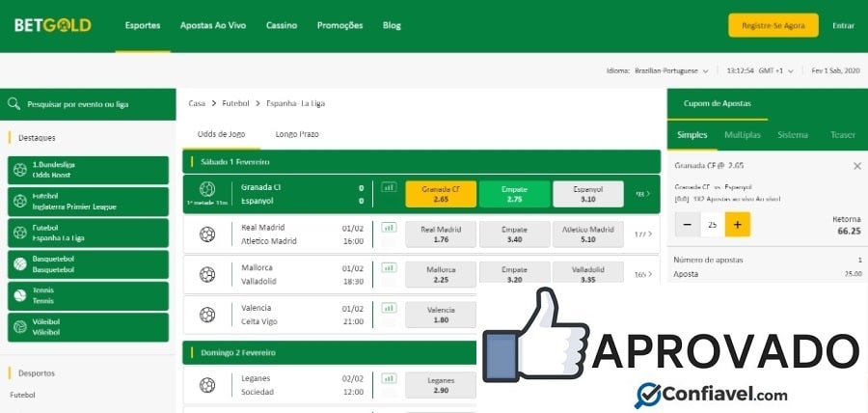Open Apostas Ao Vivo menu

click(x=213, y=25)
